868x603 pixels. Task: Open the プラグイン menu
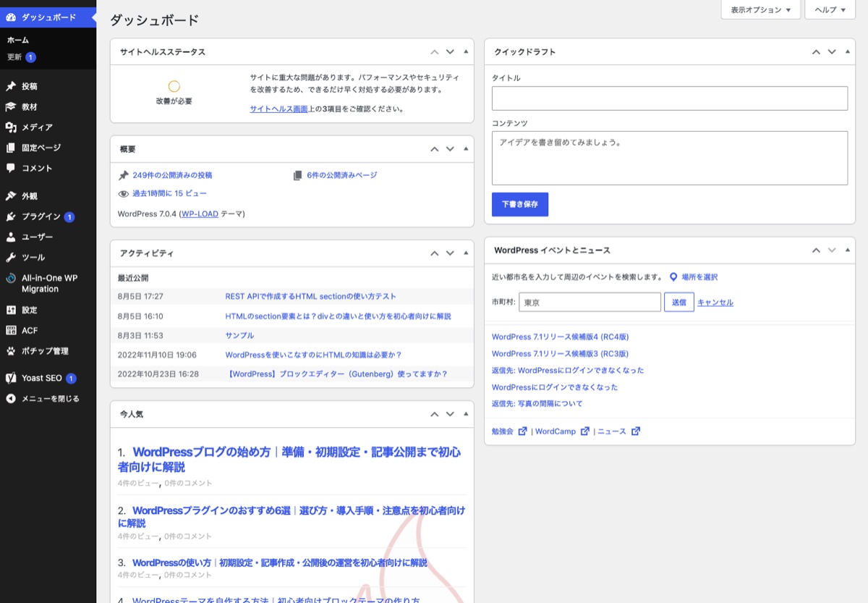(48, 216)
